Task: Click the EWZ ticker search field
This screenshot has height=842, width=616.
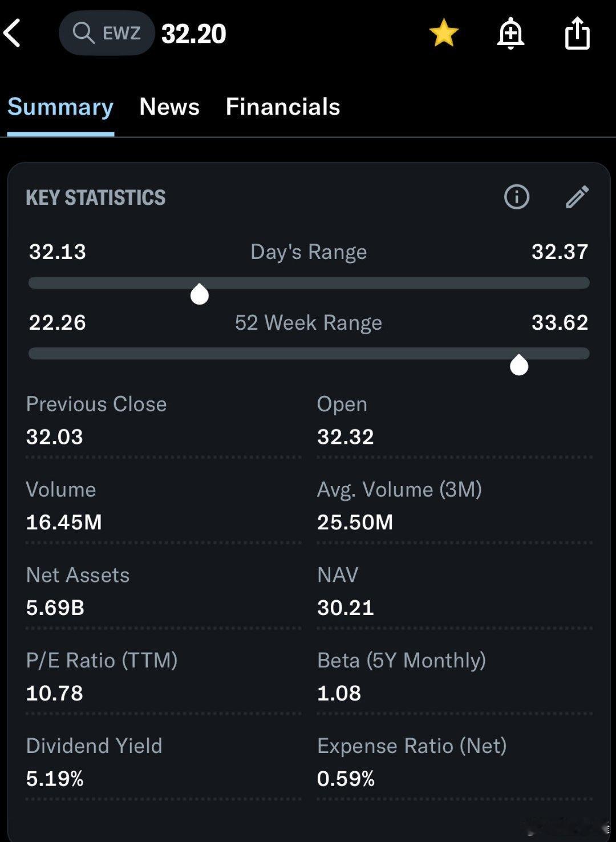Action: (120, 33)
